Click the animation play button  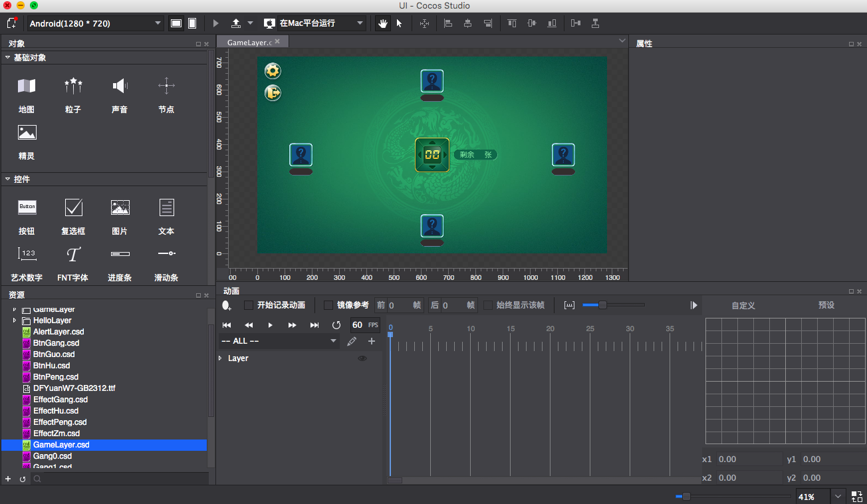pos(270,325)
